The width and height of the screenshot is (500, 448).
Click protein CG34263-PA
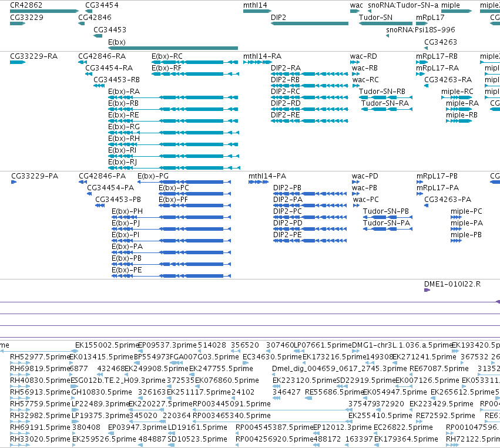[x=427, y=206]
